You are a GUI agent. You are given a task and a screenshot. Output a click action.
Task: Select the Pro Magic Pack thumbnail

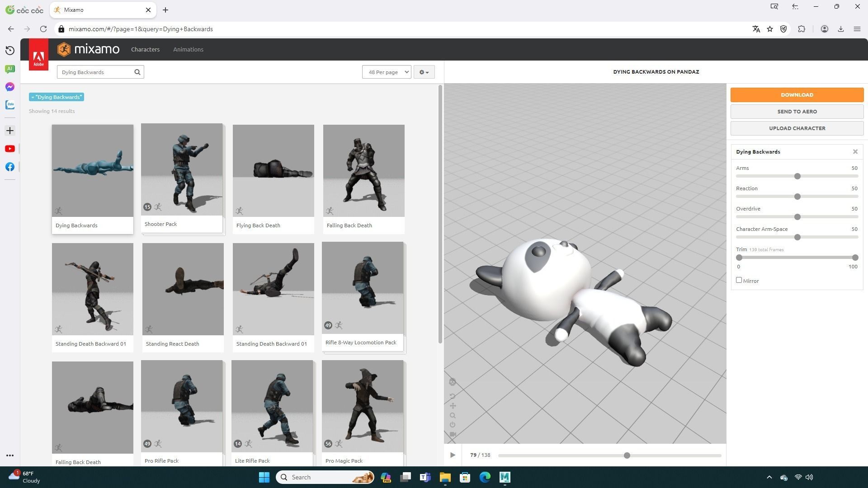click(x=363, y=406)
